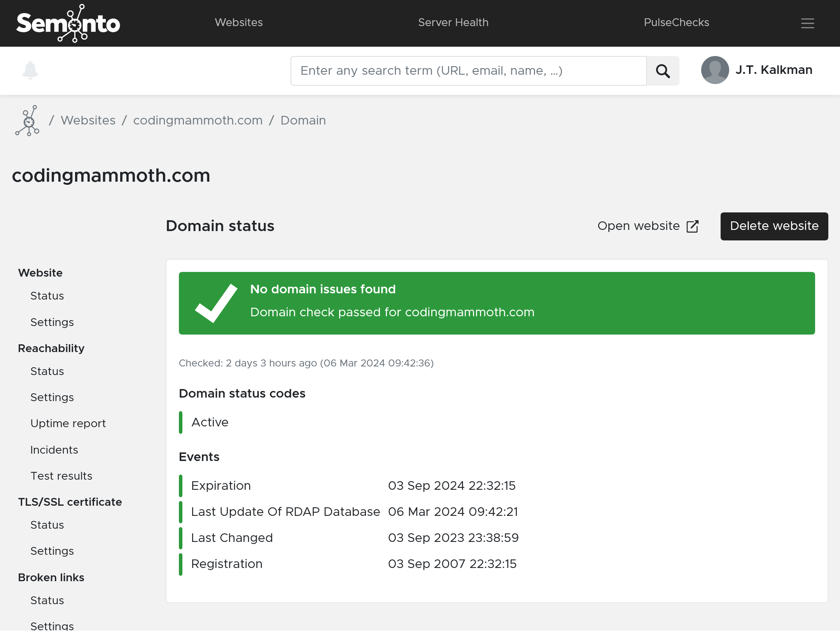Open notifications bell icon

30,70
